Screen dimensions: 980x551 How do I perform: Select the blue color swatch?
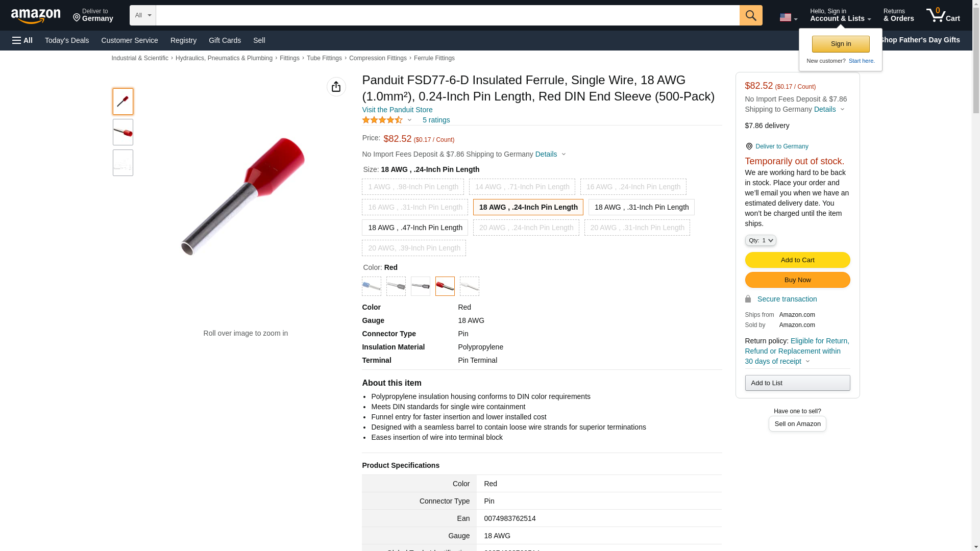pos(371,286)
